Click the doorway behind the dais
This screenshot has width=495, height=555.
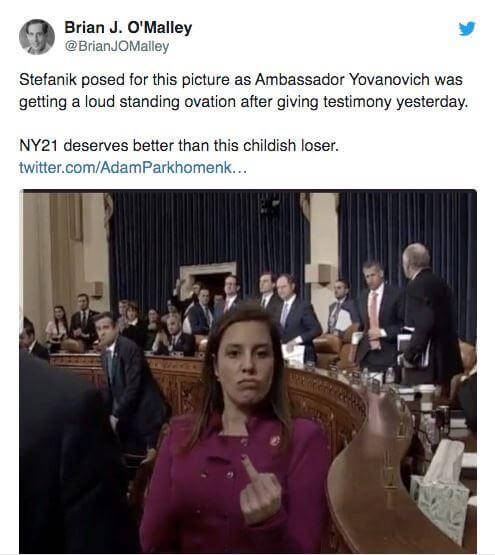tap(208, 281)
